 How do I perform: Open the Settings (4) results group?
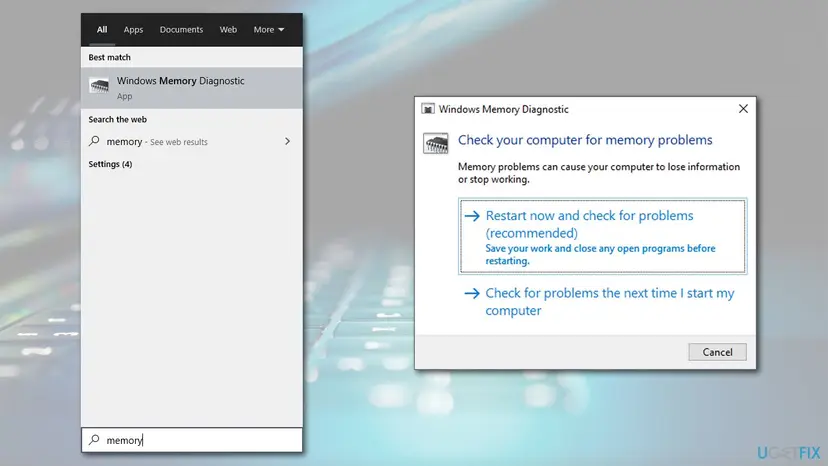coord(110,164)
